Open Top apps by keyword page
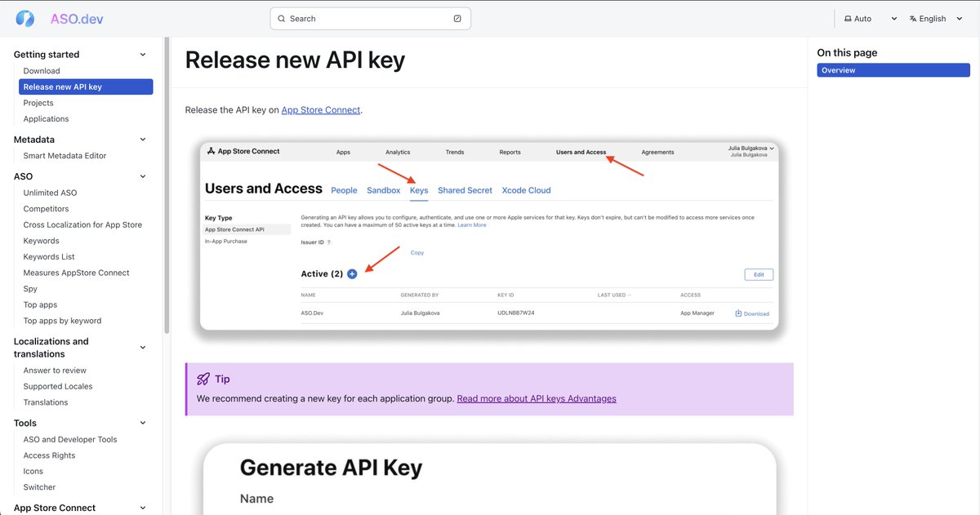 click(x=62, y=321)
